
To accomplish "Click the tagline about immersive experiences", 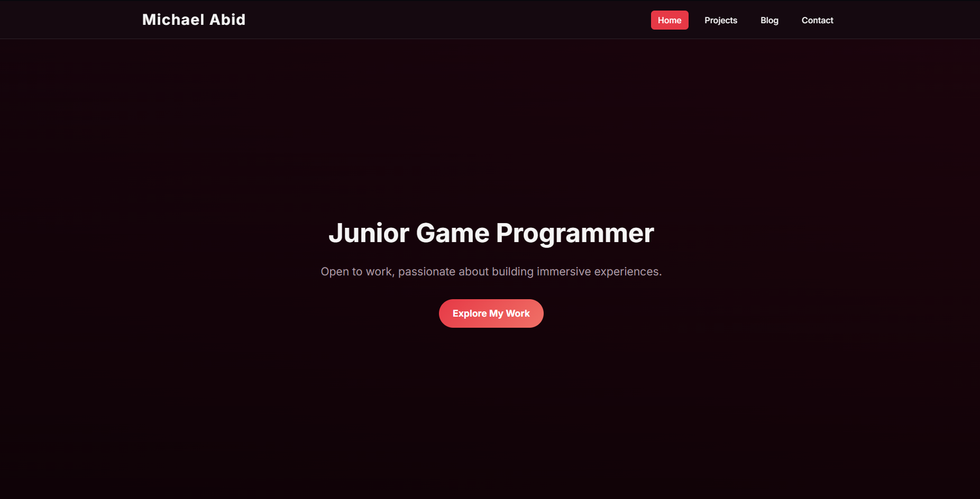I will pyautogui.click(x=491, y=271).
